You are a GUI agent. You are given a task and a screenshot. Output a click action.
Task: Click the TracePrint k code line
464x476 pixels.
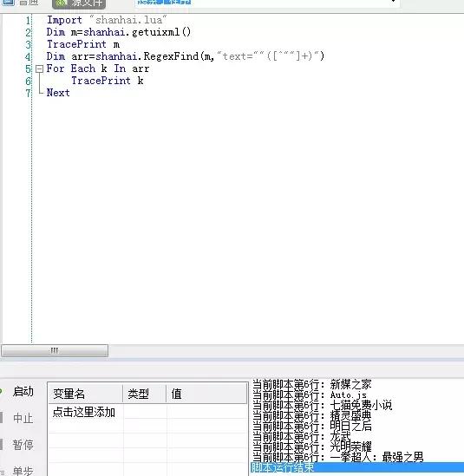108,81
